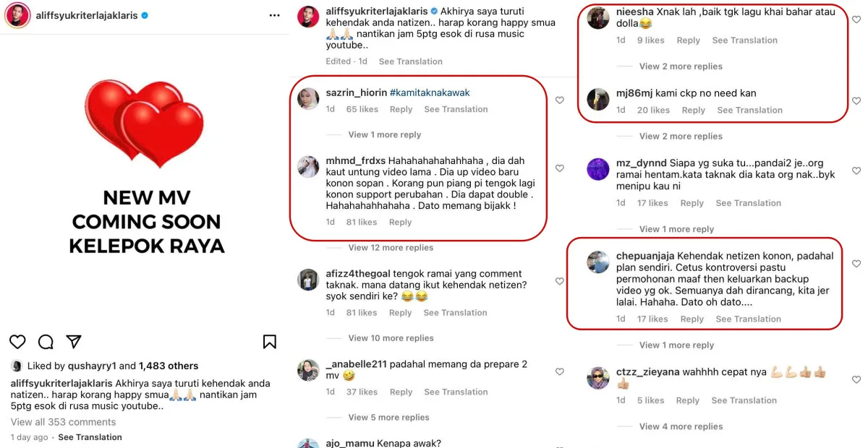Like sazrin_hiorin's comment heart

coord(560,100)
